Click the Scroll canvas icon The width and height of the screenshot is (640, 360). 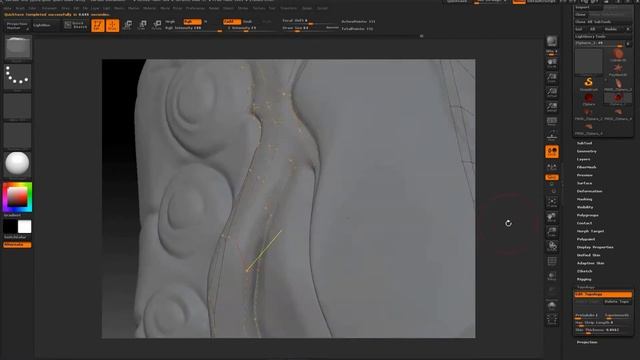[552, 64]
